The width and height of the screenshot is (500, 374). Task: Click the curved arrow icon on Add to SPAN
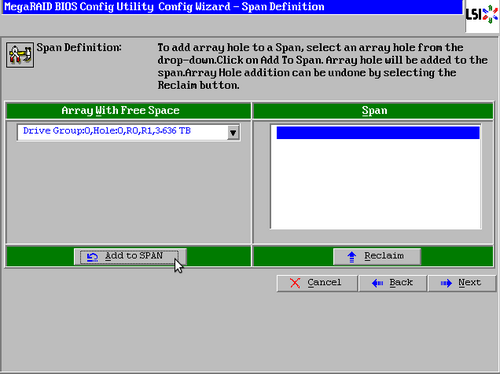(92, 257)
